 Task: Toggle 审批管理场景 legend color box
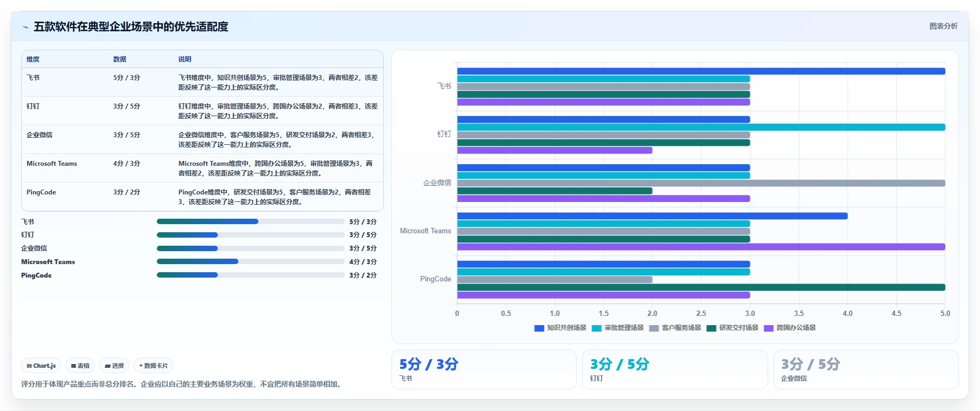pos(597,328)
